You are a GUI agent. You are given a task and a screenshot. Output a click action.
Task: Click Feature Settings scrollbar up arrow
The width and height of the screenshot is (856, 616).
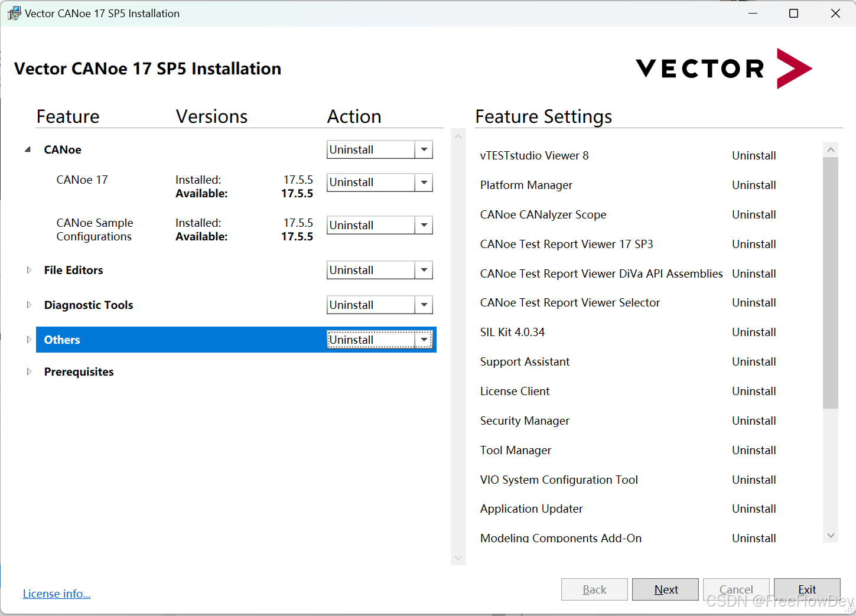click(x=831, y=149)
